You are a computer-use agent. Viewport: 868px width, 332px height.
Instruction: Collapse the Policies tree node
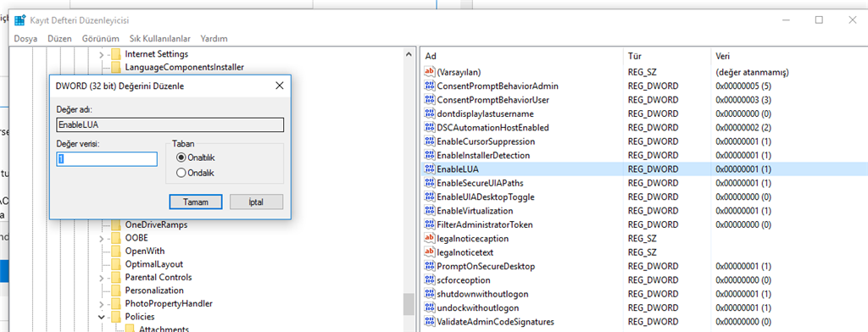[x=102, y=317]
